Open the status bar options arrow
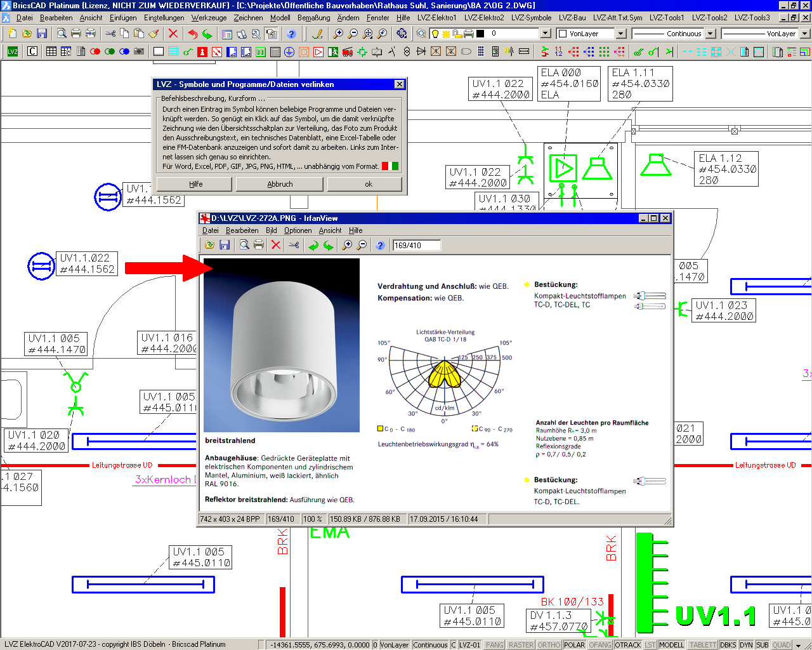This screenshot has width=812, height=650. point(799,646)
